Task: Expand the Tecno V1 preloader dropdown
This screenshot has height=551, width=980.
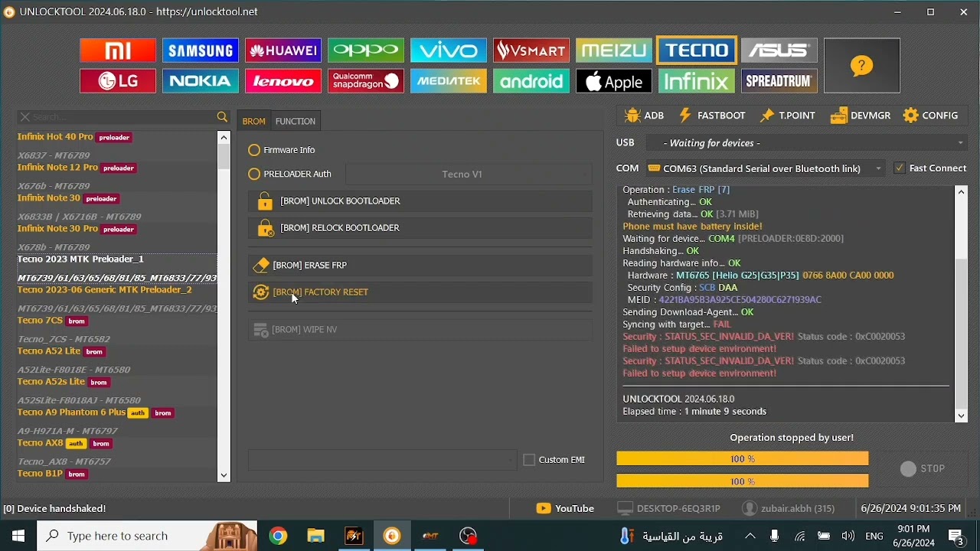Action: (x=469, y=175)
